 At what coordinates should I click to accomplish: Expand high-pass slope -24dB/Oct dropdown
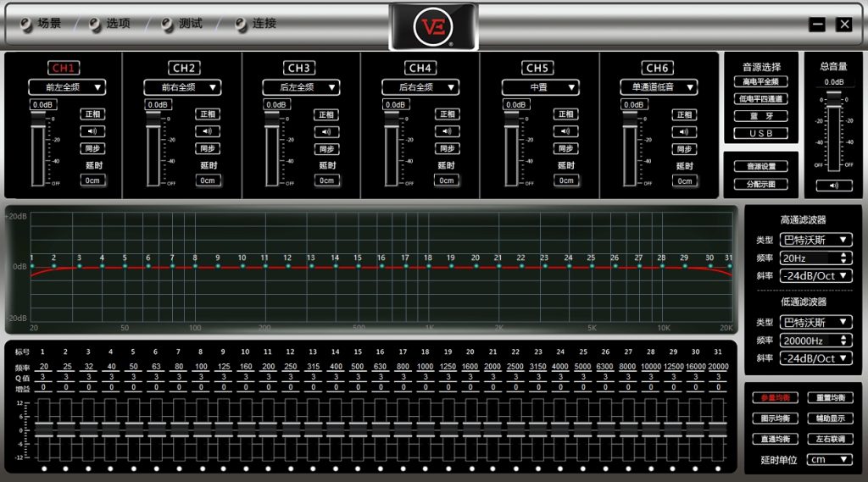(816, 275)
